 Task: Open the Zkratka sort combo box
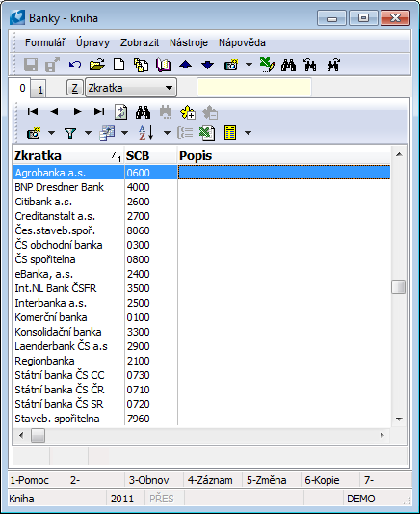pyautogui.click(x=131, y=88)
